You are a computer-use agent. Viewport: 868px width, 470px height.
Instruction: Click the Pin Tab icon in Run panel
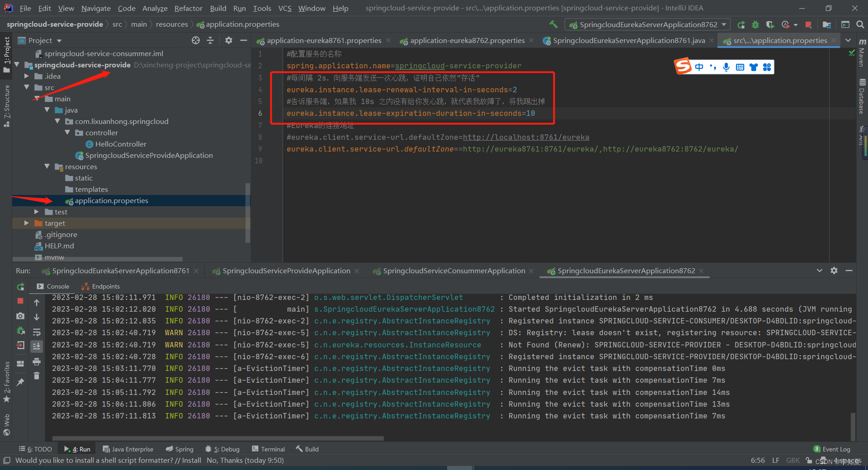click(20, 382)
